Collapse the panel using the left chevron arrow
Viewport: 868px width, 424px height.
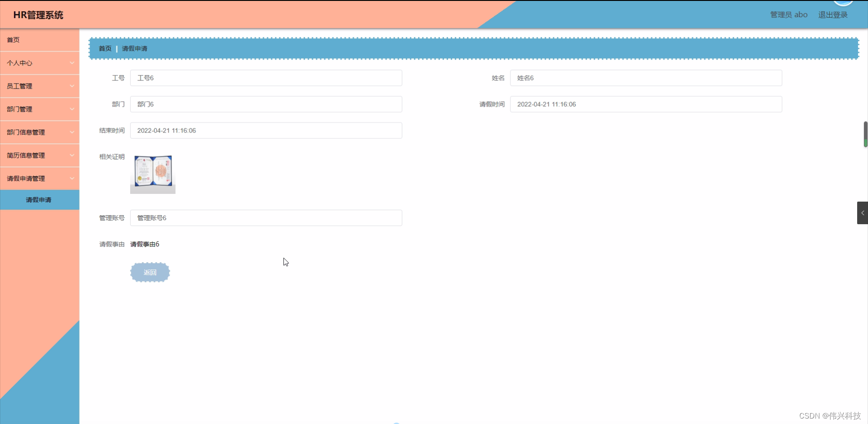pyautogui.click(x=862, y=212)
